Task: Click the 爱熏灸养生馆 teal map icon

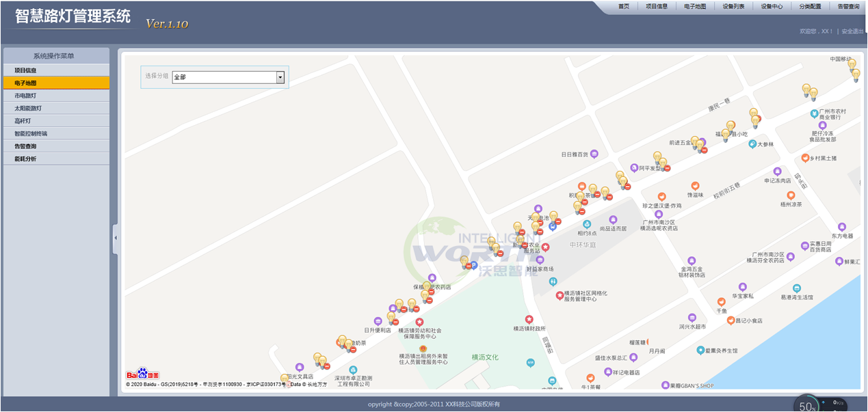Action: pos(700,351)
